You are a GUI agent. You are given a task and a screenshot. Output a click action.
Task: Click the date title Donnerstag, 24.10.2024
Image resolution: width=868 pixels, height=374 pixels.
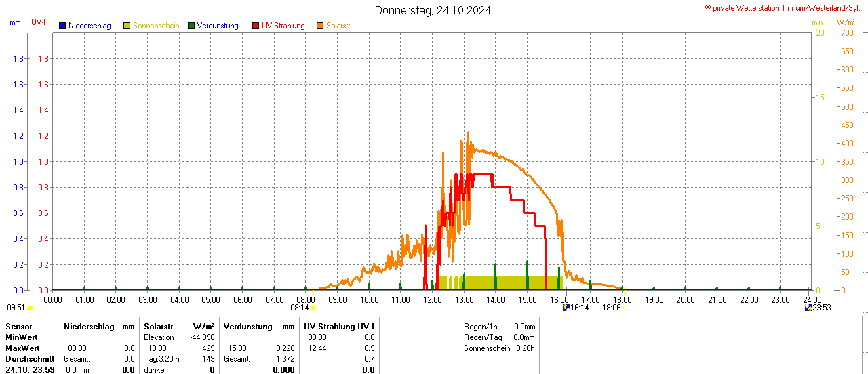point(433,11)
